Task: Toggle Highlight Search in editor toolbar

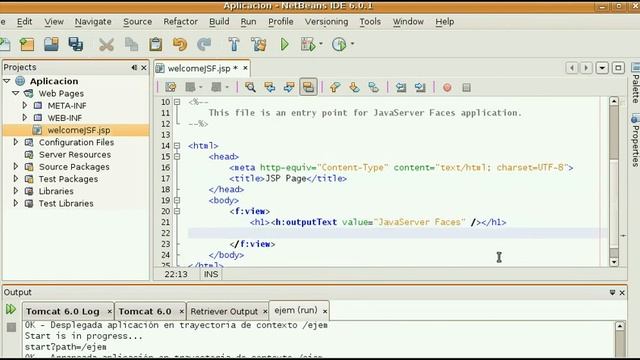Action: click(x=308, y=87)
